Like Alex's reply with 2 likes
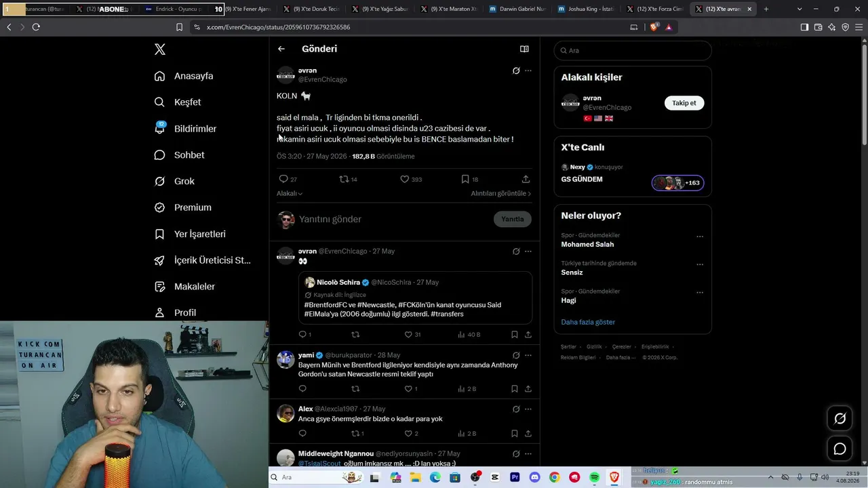The height and width of the screenshot is (488, 868). (411, 433)
